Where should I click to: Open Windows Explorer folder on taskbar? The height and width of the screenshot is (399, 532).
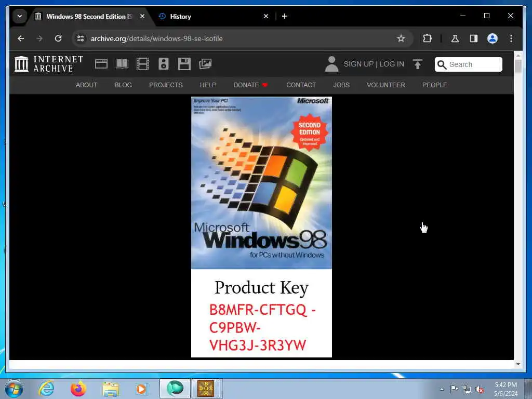(111, 389)
